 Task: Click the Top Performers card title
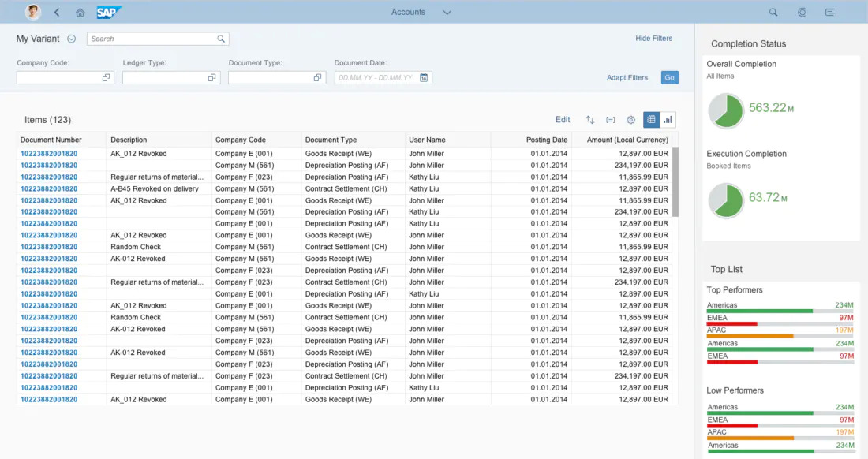point(734,289)
